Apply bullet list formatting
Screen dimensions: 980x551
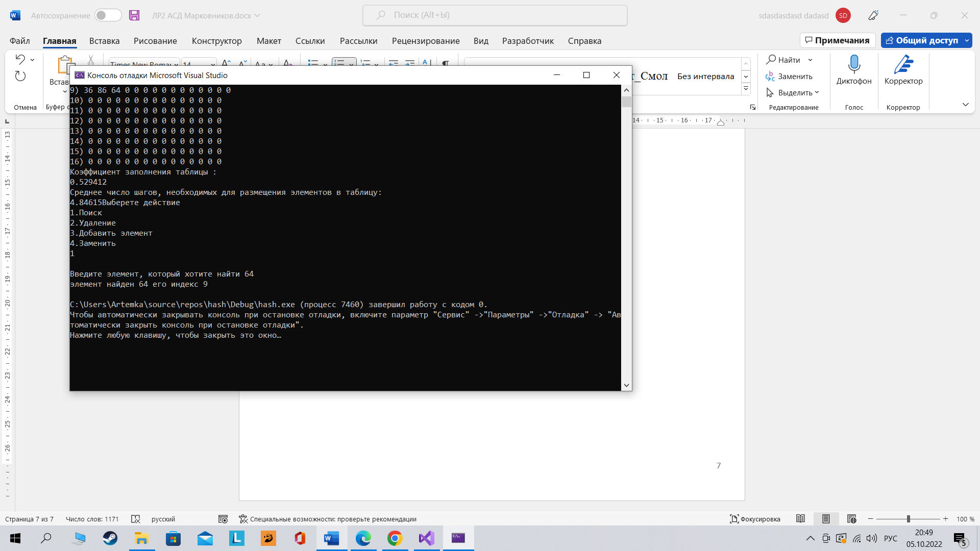click(313, 62)
